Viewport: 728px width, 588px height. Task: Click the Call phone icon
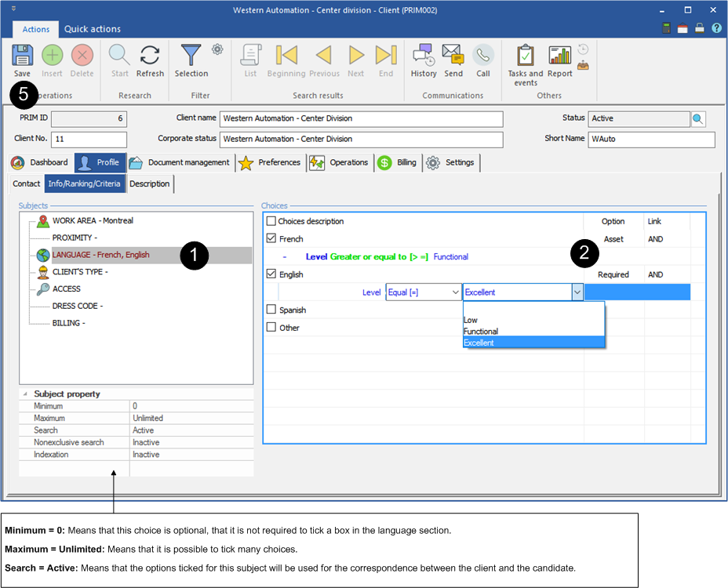click(483, 55)
